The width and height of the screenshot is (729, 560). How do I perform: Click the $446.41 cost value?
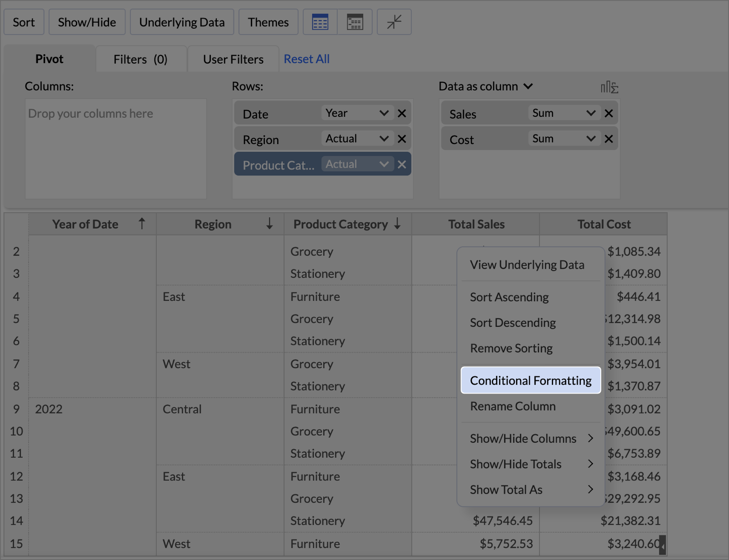(x=638, y=296)
